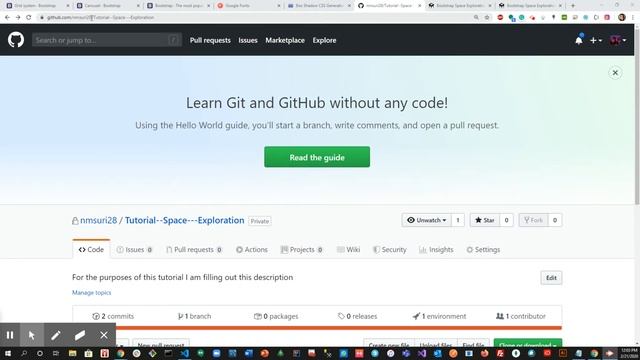Click the Read the guide button

(317, 157)
